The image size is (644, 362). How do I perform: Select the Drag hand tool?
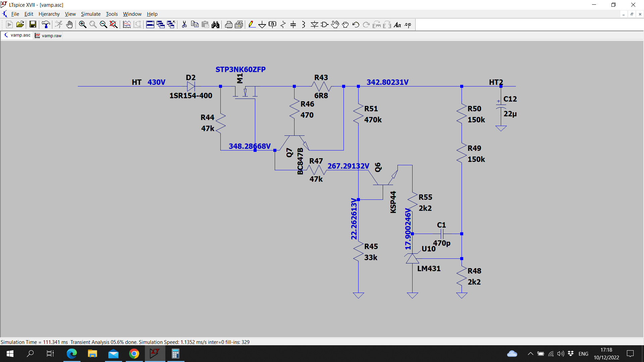345,24
